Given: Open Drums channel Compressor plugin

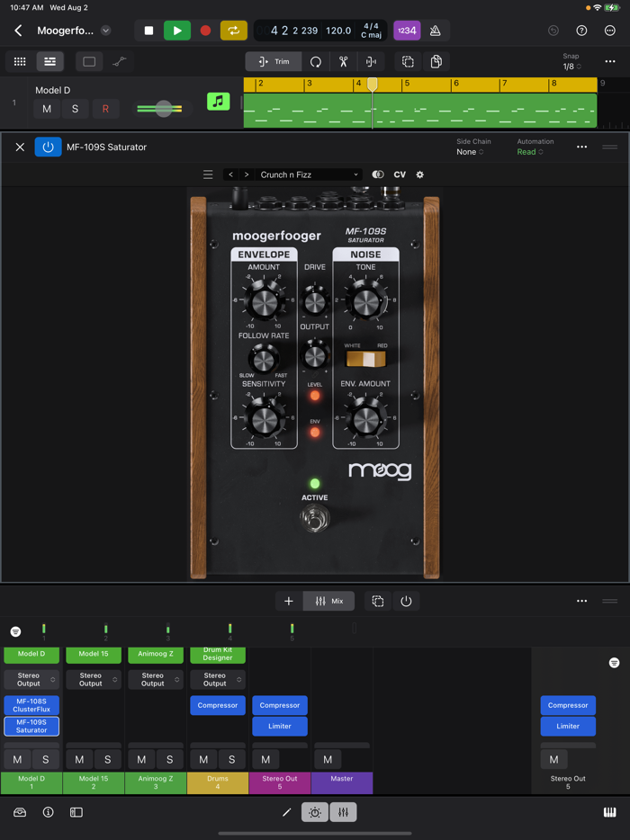Looking at the screenshot, I should point(218,705).
